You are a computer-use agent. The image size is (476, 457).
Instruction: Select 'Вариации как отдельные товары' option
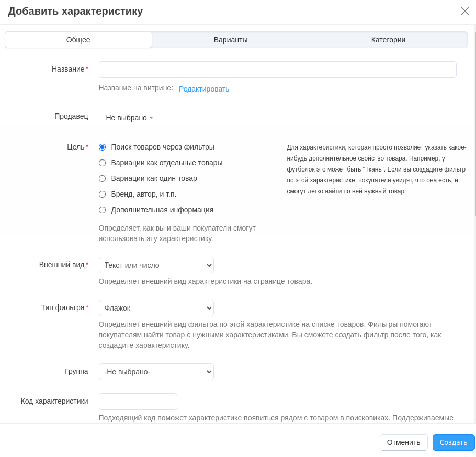(102, 163)
